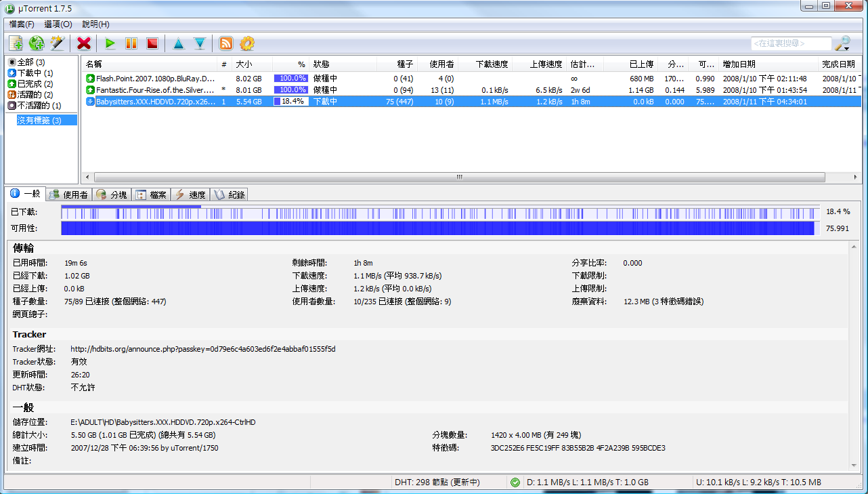Click the magnifier search icon
The image size is (868, 494).
[842, 43]
